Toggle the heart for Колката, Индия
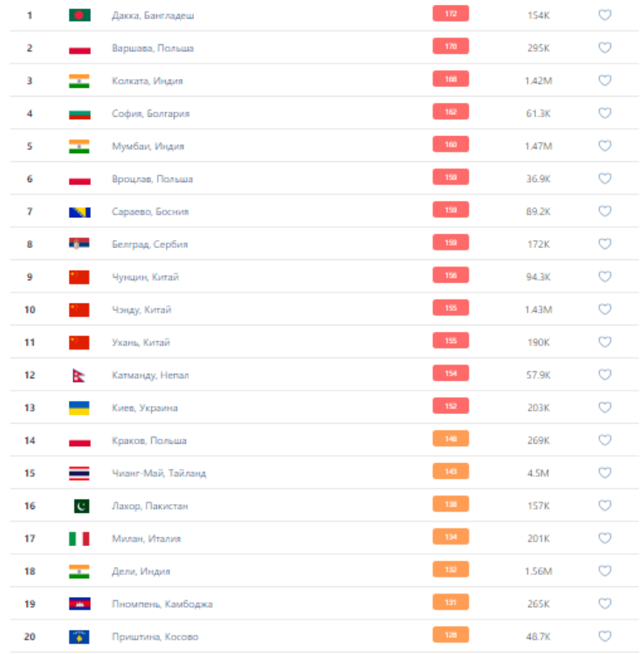The width and height of the screenshot is (644, 654). [x=605, y=81]
